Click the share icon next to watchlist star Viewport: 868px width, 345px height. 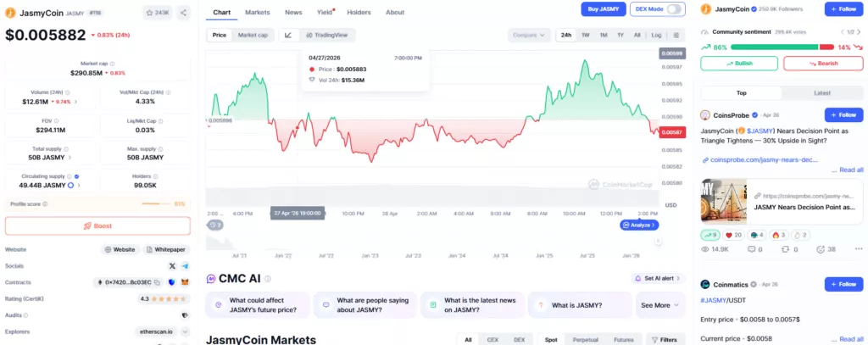pos(183,12)
